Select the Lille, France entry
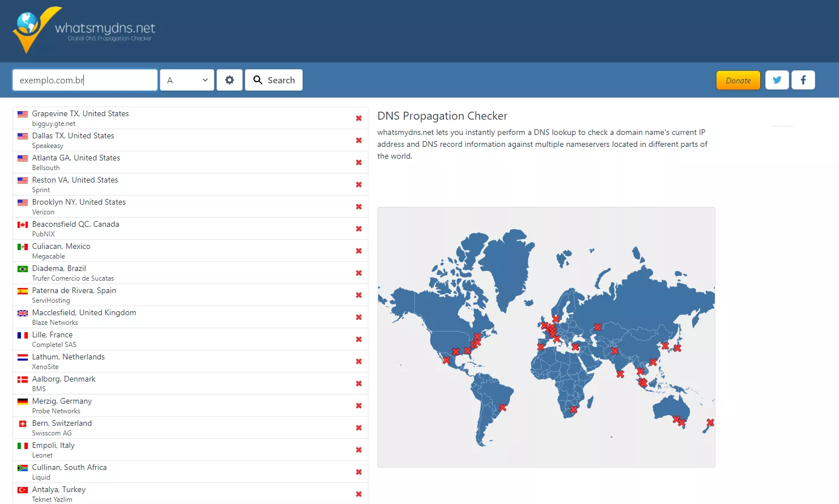 pos(190,339)
